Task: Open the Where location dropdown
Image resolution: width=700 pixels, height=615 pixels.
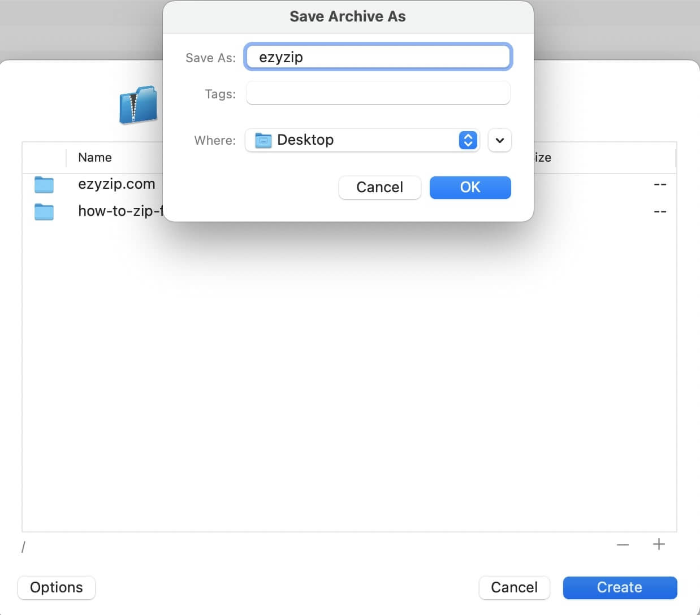Action: tap(467, 140)
